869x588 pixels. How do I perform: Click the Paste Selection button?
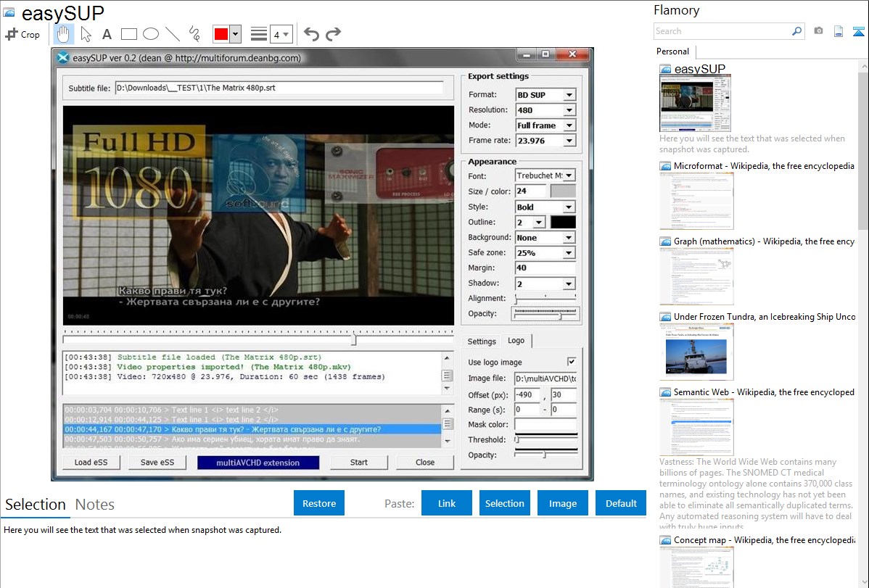click(x=504, y=503)
